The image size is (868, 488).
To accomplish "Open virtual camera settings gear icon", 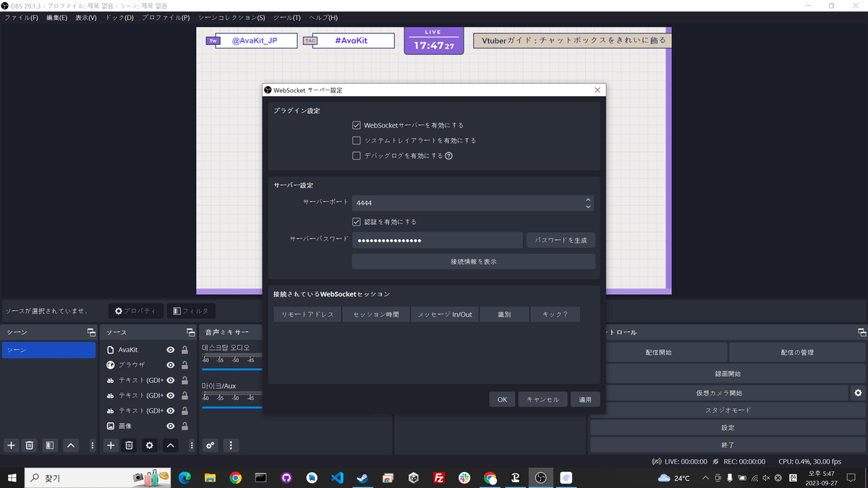I will tap(858, 392).
